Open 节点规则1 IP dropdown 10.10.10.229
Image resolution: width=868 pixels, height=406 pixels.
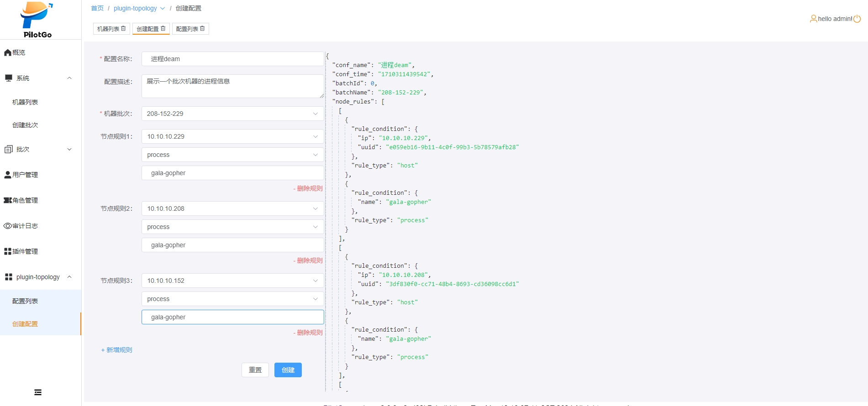(232, 136)
